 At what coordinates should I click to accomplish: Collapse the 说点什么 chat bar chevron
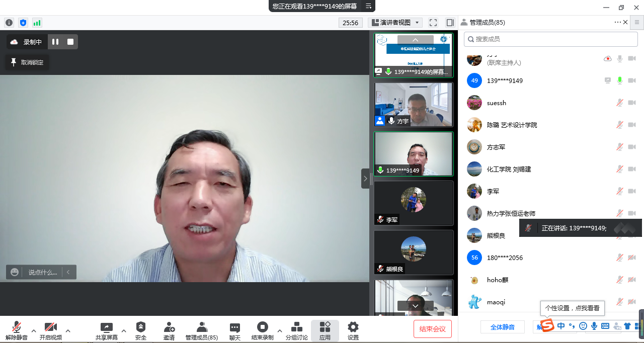click(68, 272)
